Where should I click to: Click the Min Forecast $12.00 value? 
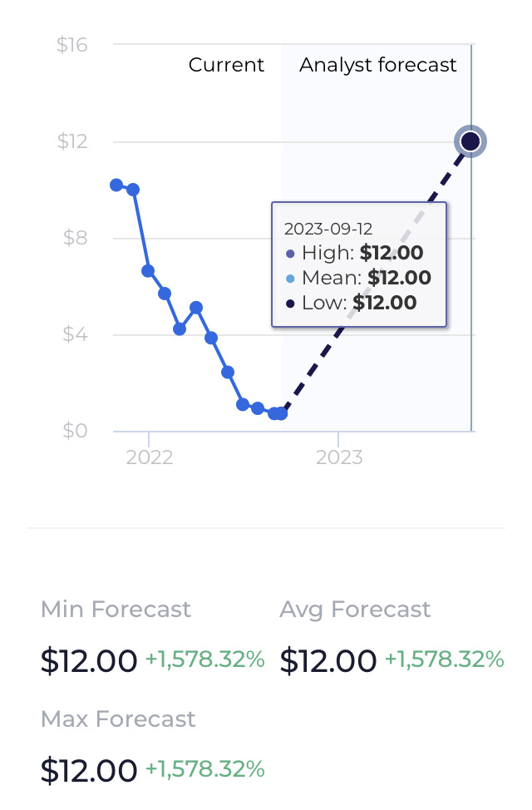[x=89, y=660]
